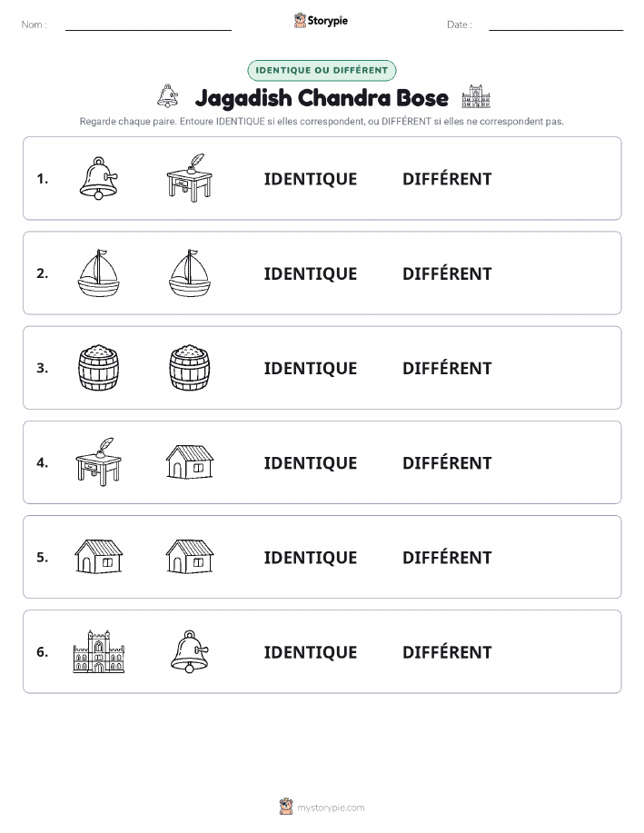Click the bell icon in row 1
This screenshot has width=644, height=833.
pos(99,178)
